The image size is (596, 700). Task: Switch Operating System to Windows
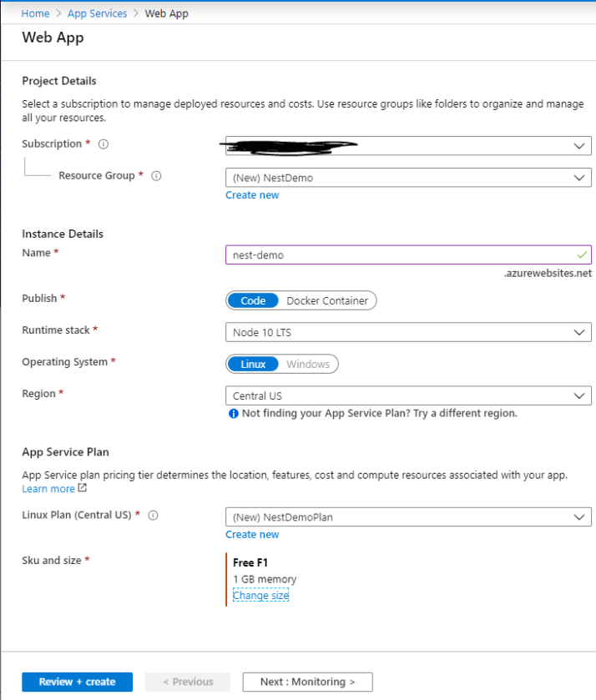309,364
